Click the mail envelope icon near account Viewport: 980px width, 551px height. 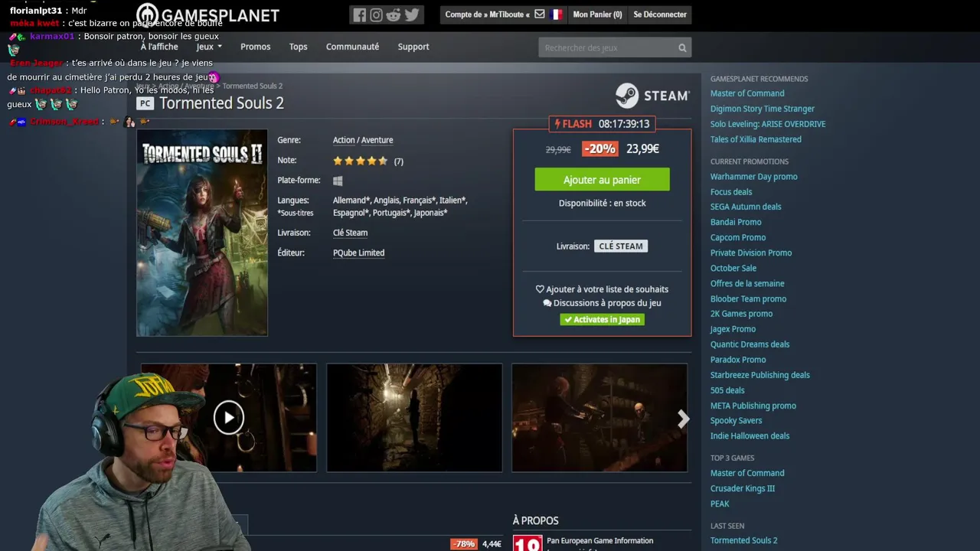coord(540,15)
